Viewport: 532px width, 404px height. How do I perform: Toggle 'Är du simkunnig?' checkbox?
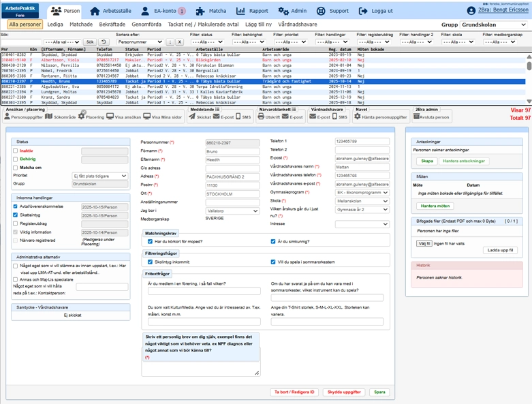(x=273, y=242)
